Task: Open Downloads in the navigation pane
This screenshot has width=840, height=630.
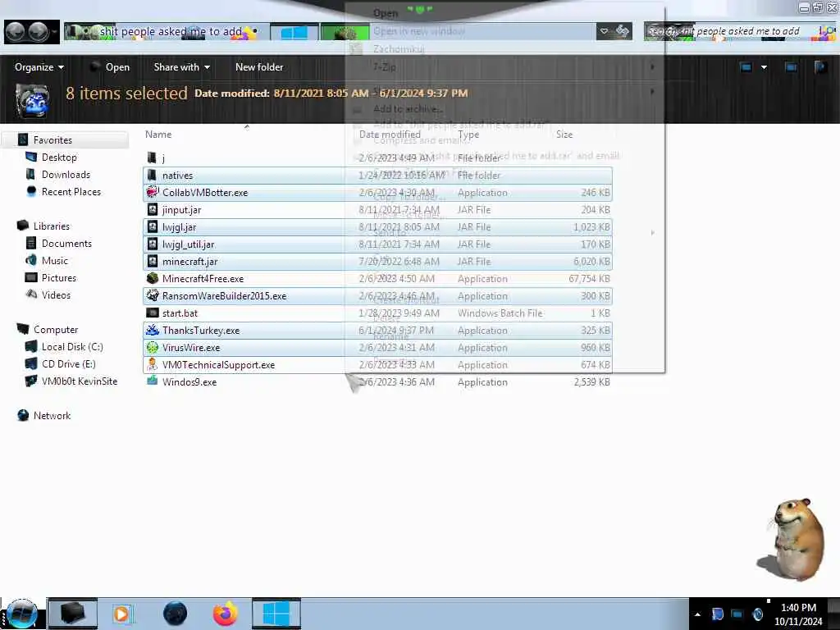Action: (66, 175)
